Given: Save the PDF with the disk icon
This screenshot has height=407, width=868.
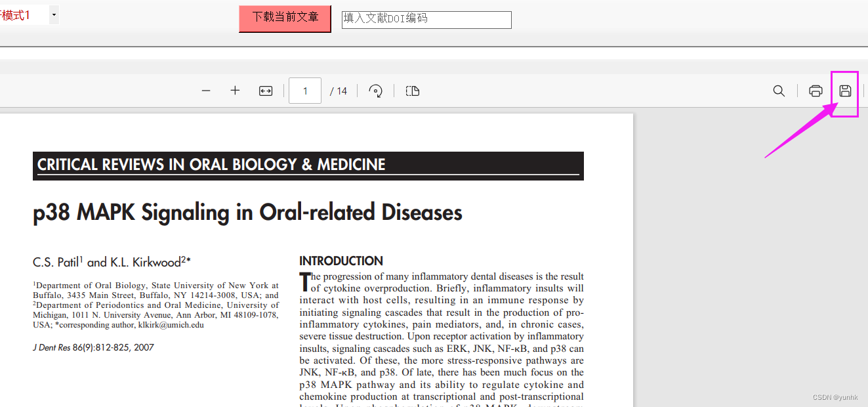Looking at the screenshot, I should [x=845, y=91].
